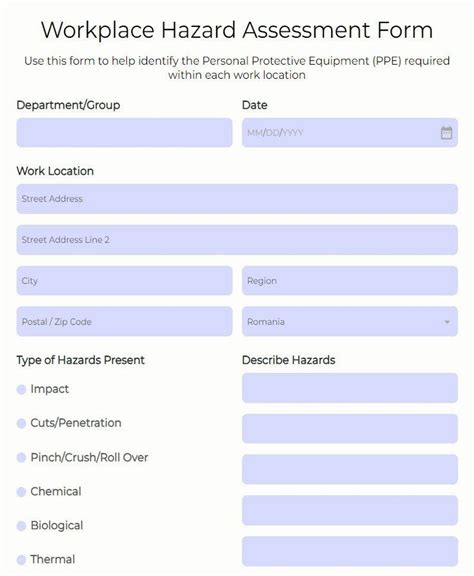Image resolution: width=474 pixels, height=576 pixels.
Task: Click the Describe Hazards box beside Impact
Action: 350,388
